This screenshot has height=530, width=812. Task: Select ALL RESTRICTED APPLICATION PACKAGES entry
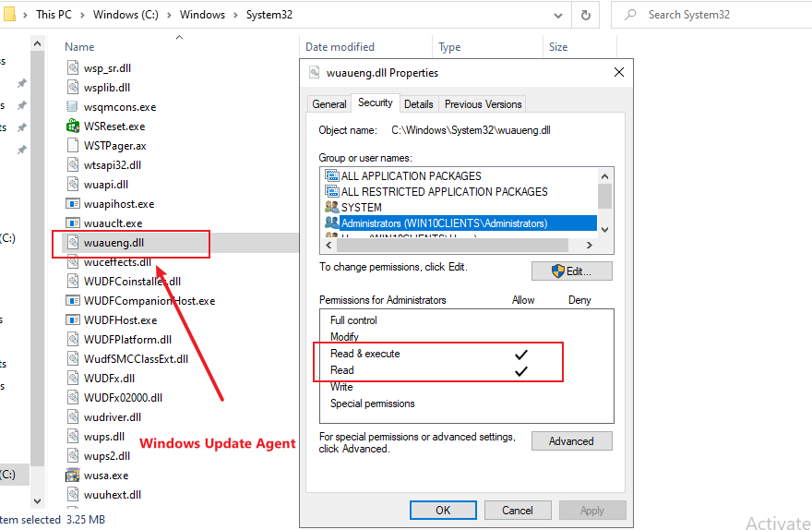(444, 192)
